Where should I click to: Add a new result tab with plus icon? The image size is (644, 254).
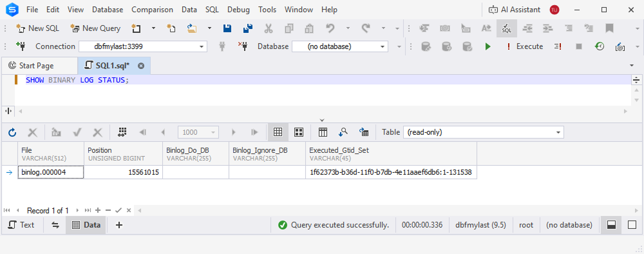click(119, 225)
